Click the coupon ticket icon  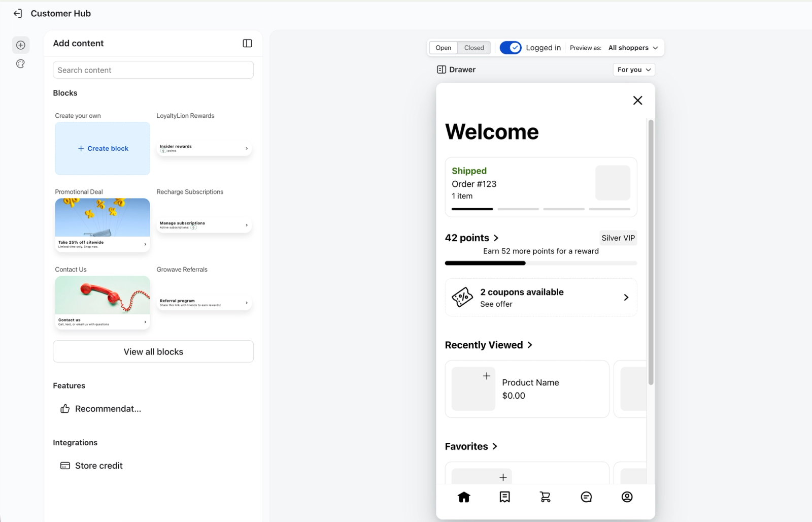462,298
